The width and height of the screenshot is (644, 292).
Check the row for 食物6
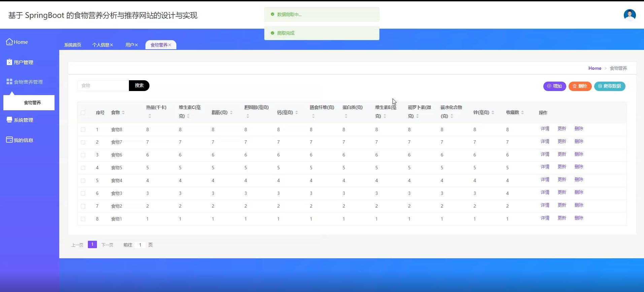(83, 155)
